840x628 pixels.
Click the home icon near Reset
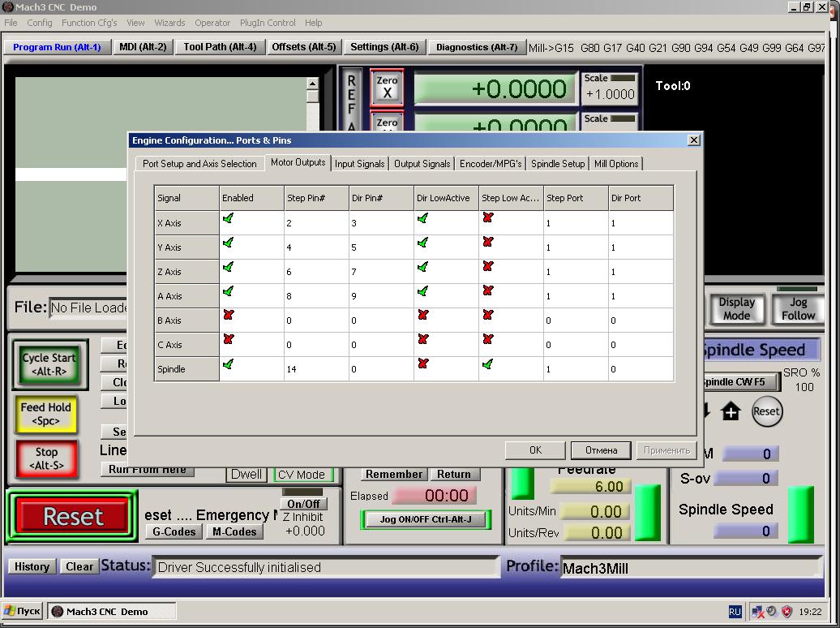[x=731, y=412]
